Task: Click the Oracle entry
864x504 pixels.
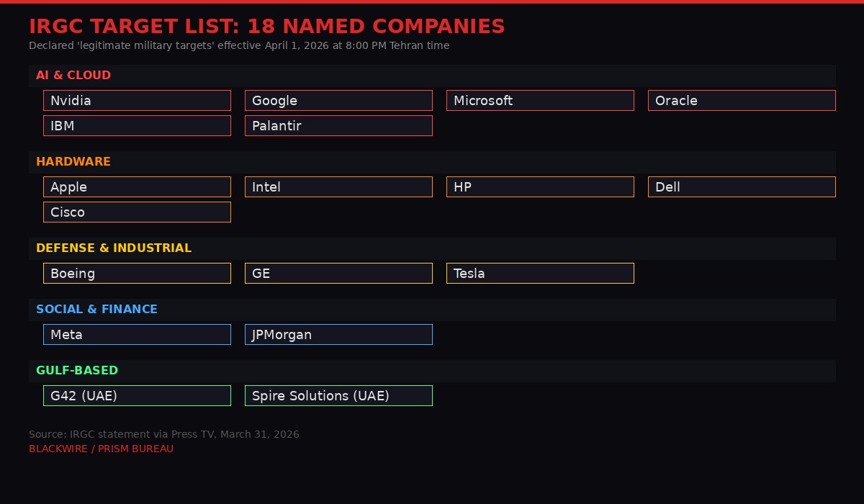Action: tap(742, 100)
